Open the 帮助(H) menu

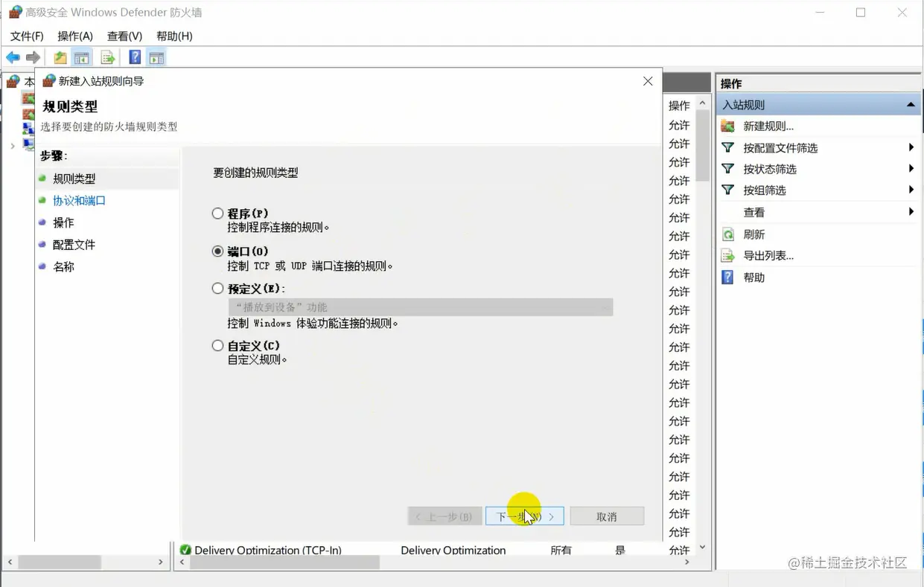174,36
